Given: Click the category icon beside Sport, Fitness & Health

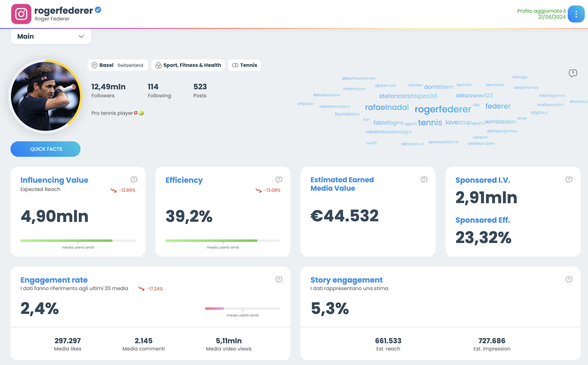Looking at the screenshot, I should [x=158, y=65].
